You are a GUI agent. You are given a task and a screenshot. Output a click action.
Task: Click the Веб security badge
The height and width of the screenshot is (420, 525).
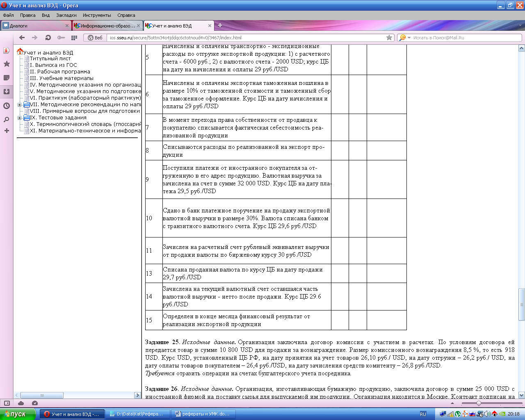[x=96, y=37]
